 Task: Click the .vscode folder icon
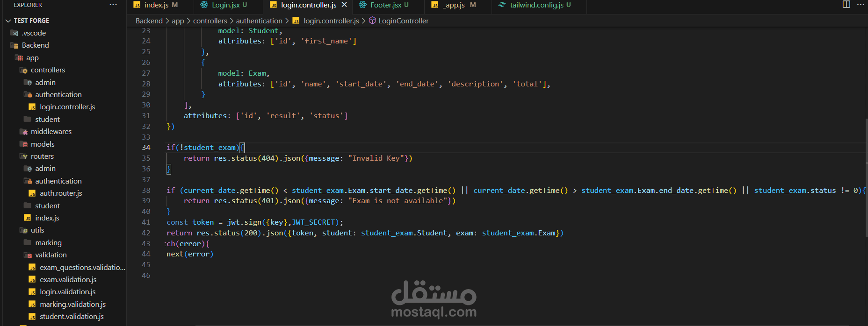click(x=14, y=33)
